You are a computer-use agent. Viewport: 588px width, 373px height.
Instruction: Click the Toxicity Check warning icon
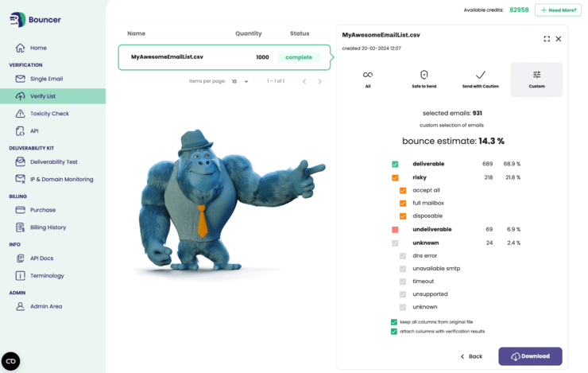pos(21,114)
